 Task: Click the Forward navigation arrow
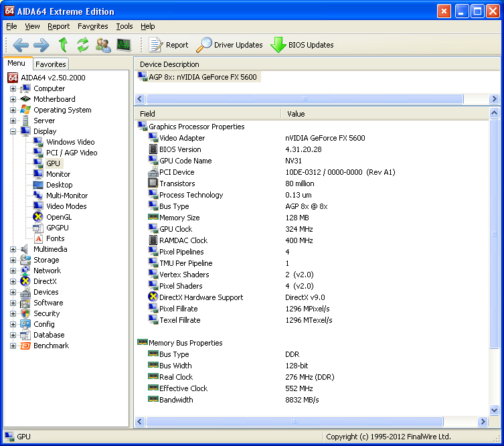tap(41, 45)
